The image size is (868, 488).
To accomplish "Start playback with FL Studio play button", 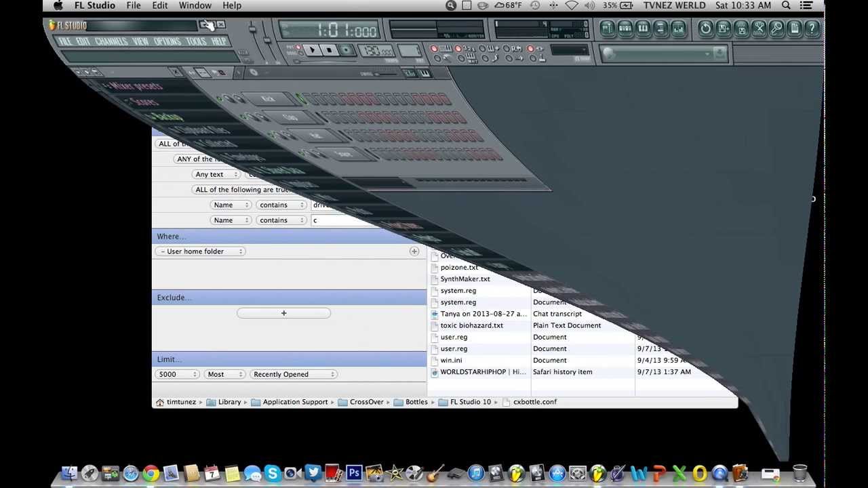I will (312, 50).
